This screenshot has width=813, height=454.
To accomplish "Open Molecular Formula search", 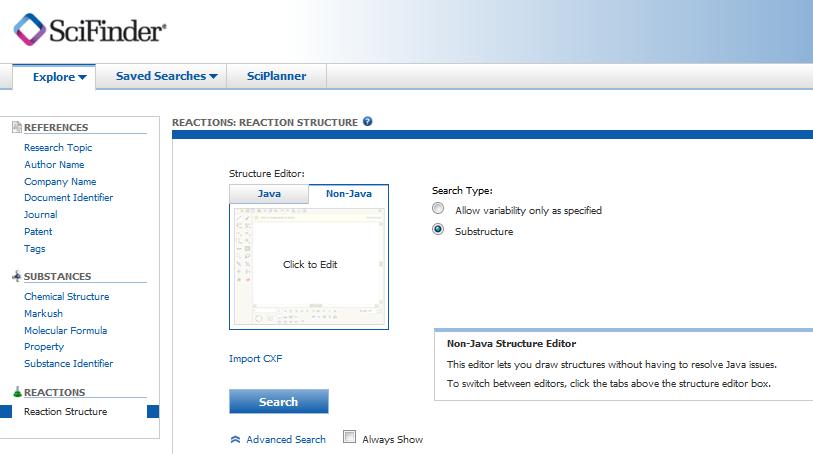I will (65, 330).
